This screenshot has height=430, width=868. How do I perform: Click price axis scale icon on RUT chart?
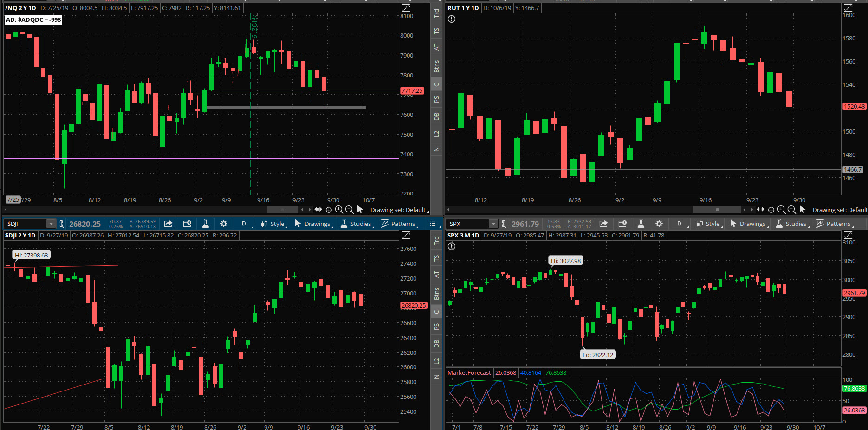pos(848,8)
